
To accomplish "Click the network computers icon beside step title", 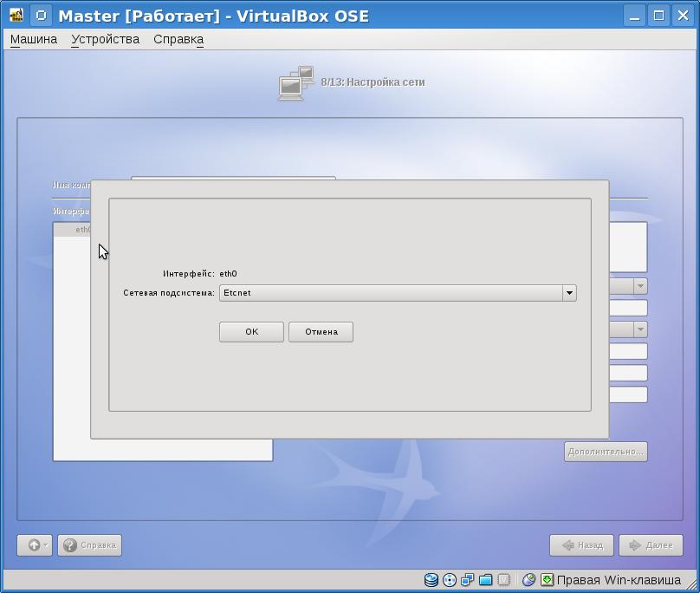I will pos(295,83).
